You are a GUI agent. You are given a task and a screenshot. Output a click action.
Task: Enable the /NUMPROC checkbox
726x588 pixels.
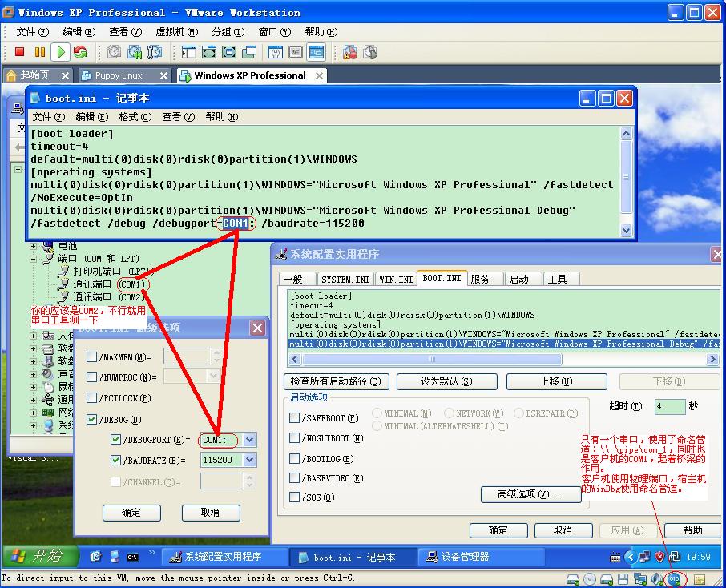tap(91, 377)
